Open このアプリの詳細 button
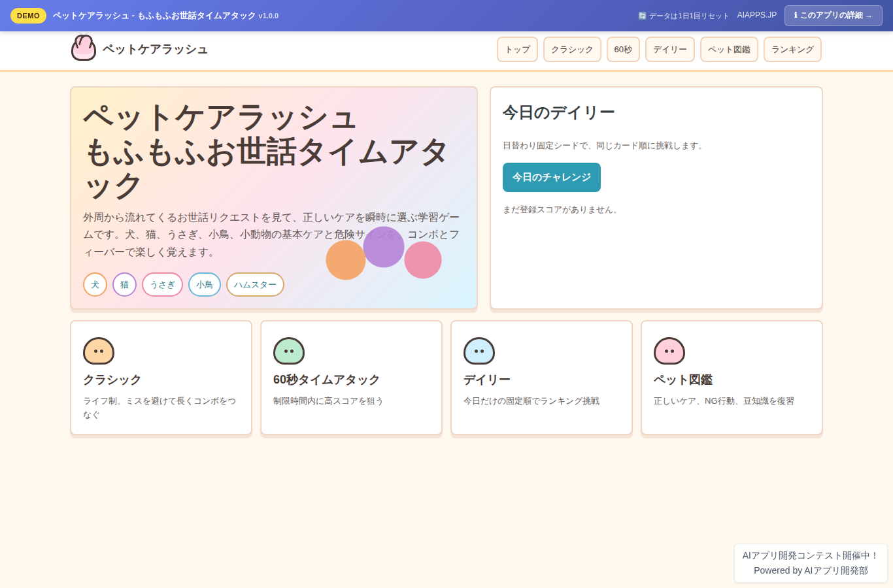Image resolution: width=893 pixels, height=588 pixels. coord(834,16)
